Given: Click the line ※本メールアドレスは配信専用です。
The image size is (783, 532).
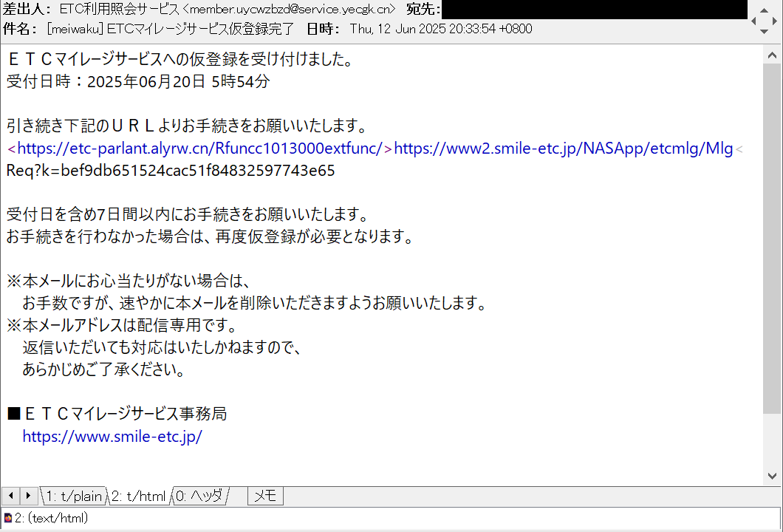Looking at the screenshot, I should [122, 326].
